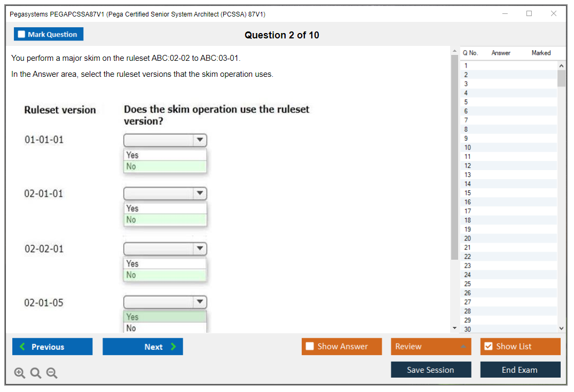574x392 pixels.
Task: Enable the Show Answer checkbox
Action: 310,347
